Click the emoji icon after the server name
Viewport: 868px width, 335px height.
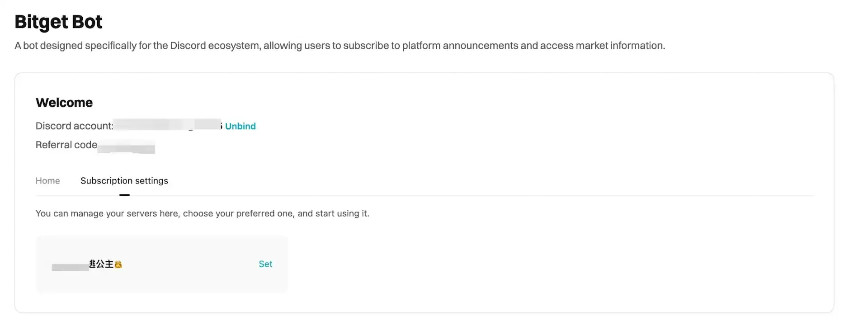point(118,264)
